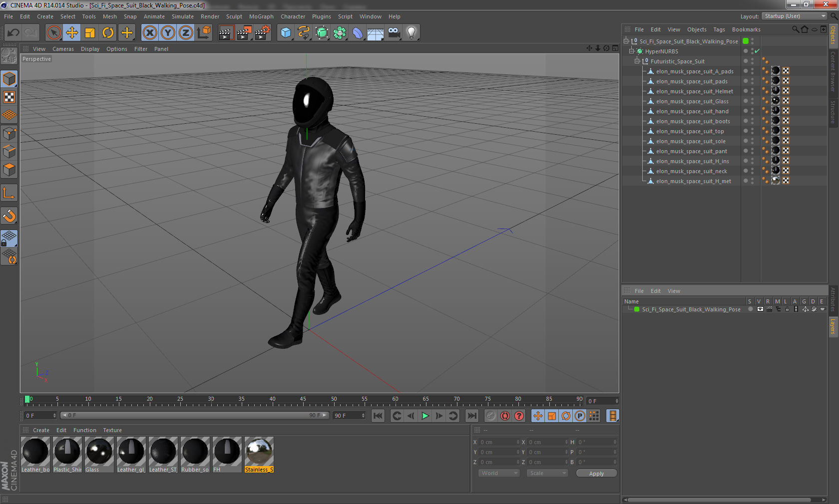The height and width of the screenshot is (504, 839).
Task: Click the Record Active Objects button
Action: click(x=491, y=416)
